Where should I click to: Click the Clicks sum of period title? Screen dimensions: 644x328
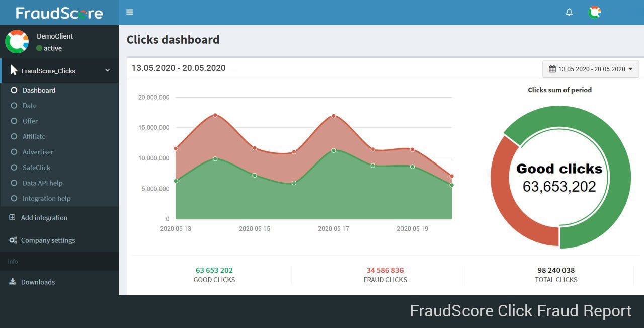tap(559, 90)
